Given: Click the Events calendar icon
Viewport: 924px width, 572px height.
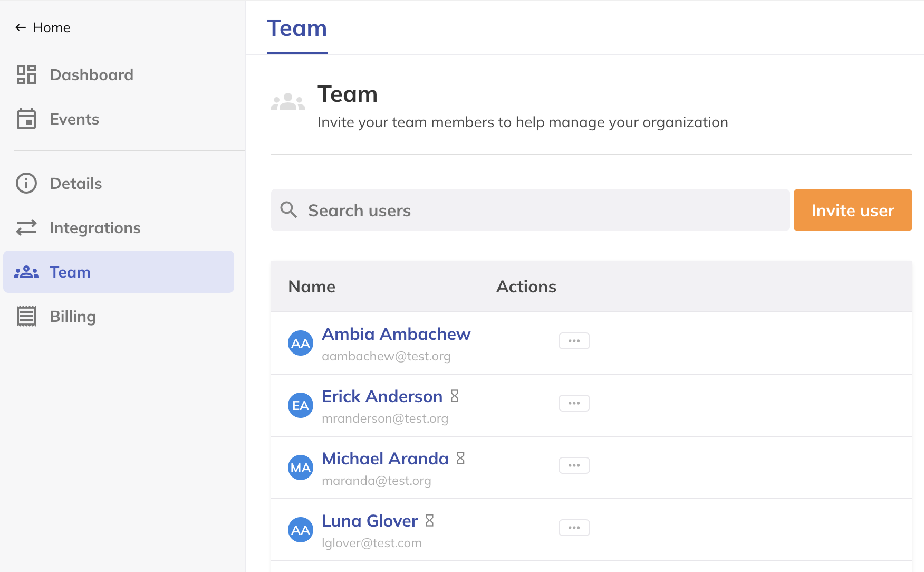Looking at the screenshot, I should click(x=26, y=119).
